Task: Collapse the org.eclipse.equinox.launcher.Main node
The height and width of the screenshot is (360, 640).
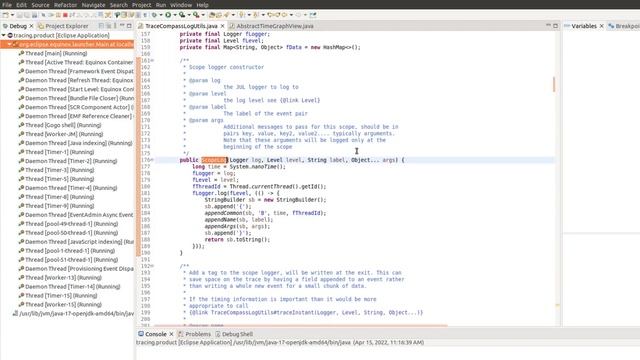Action: (9, 44)
